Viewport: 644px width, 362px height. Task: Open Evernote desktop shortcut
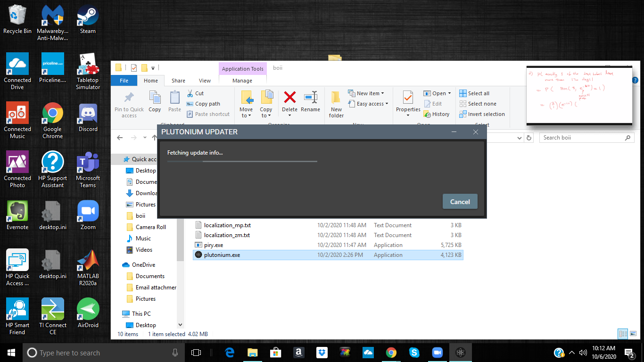click(17, 215)
